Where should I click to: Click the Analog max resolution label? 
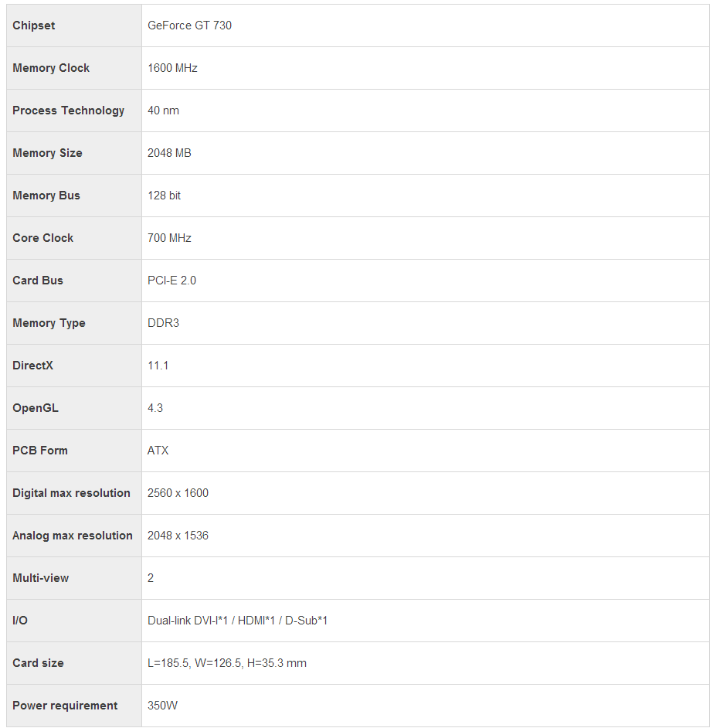pyautogui.click(x=73, y=536)
